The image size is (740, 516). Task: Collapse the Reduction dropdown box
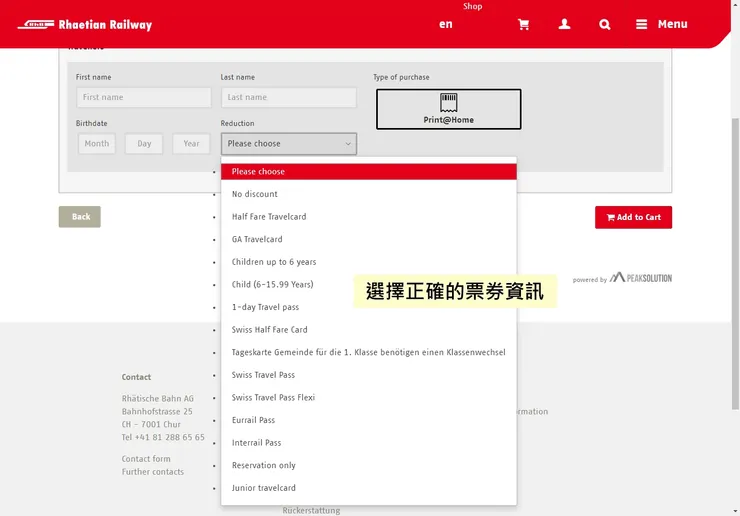[288, 144]
